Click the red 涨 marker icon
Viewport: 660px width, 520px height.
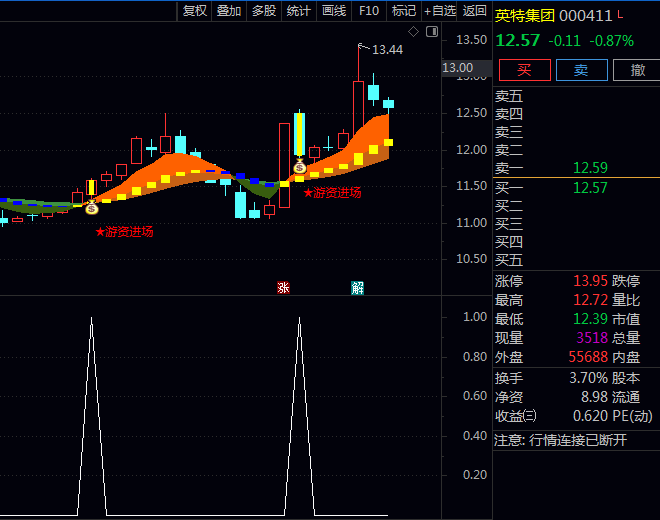coord(283,288)
